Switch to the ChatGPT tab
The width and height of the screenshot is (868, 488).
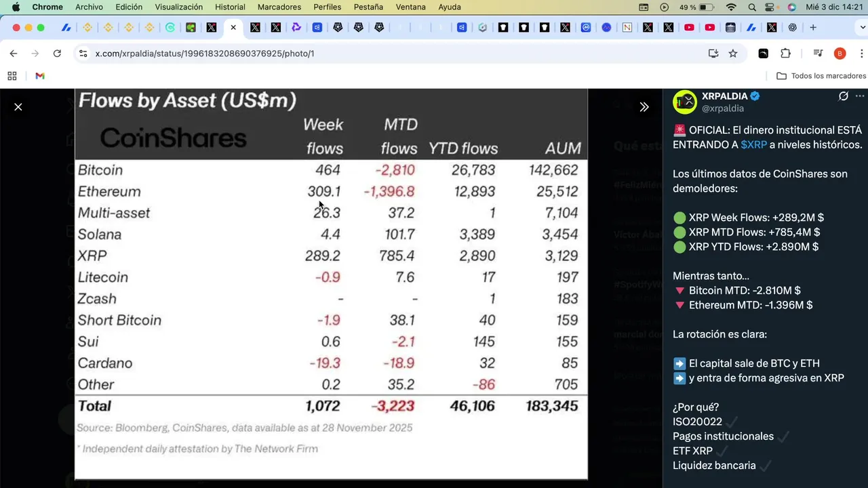tap(793, 28)
